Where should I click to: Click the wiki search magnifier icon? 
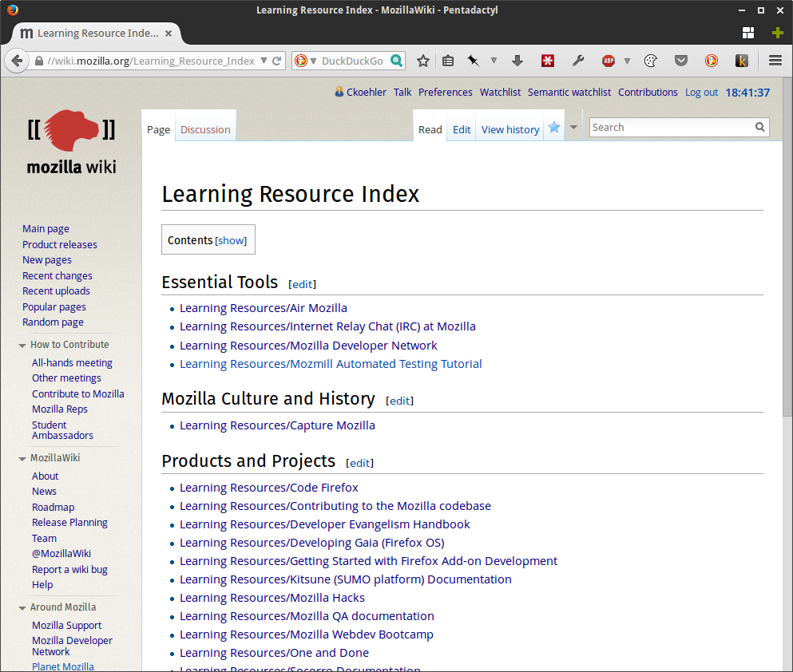pos(759,127)
